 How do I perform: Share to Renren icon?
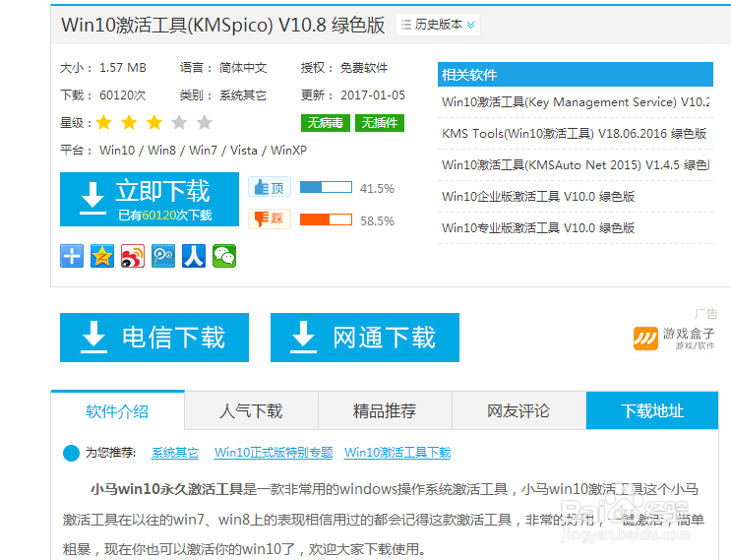pyautogui.click(x=194, y=256)
